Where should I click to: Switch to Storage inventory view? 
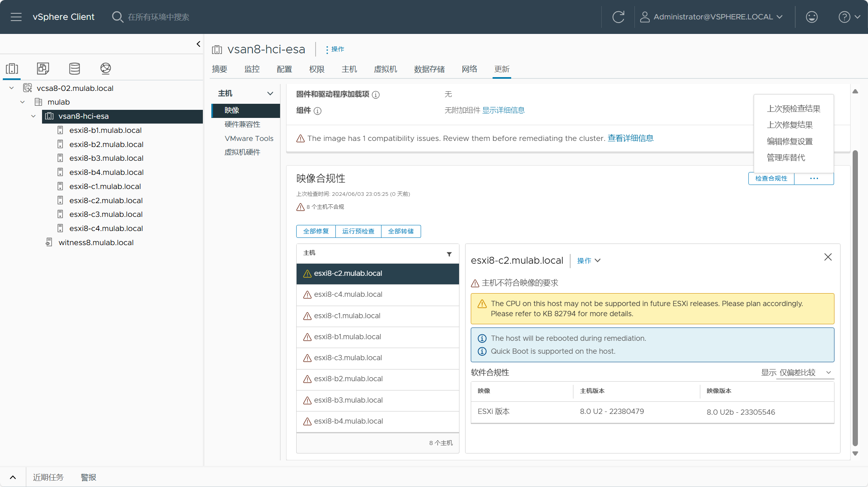click(x=74, y=68)
